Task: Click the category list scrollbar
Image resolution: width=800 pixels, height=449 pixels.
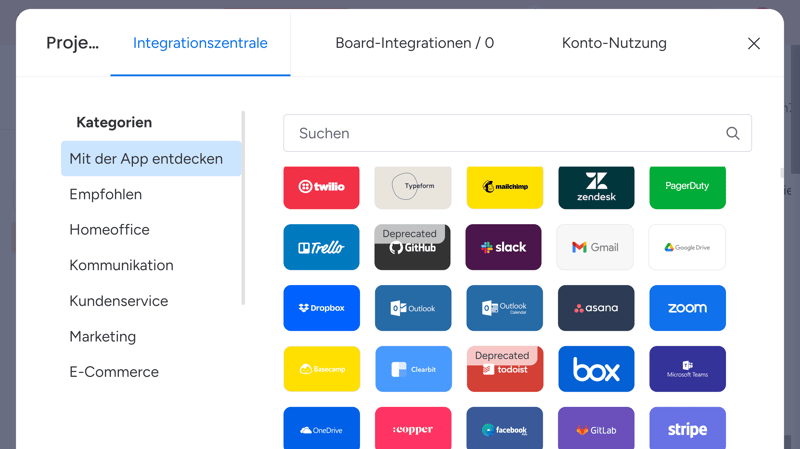Action: [243, 208]
